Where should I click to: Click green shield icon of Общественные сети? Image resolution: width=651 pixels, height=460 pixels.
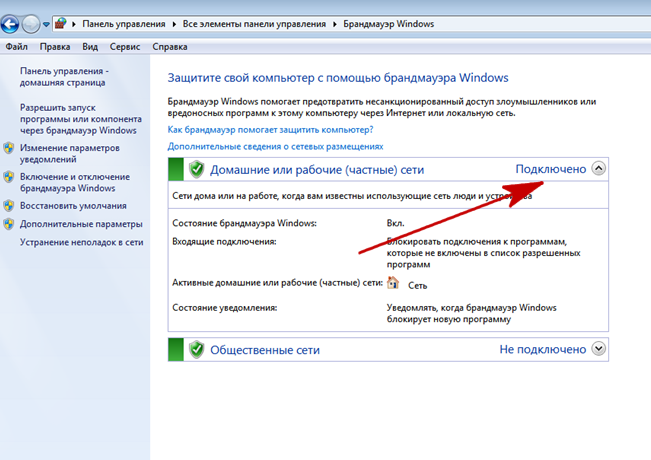point(196,350)
